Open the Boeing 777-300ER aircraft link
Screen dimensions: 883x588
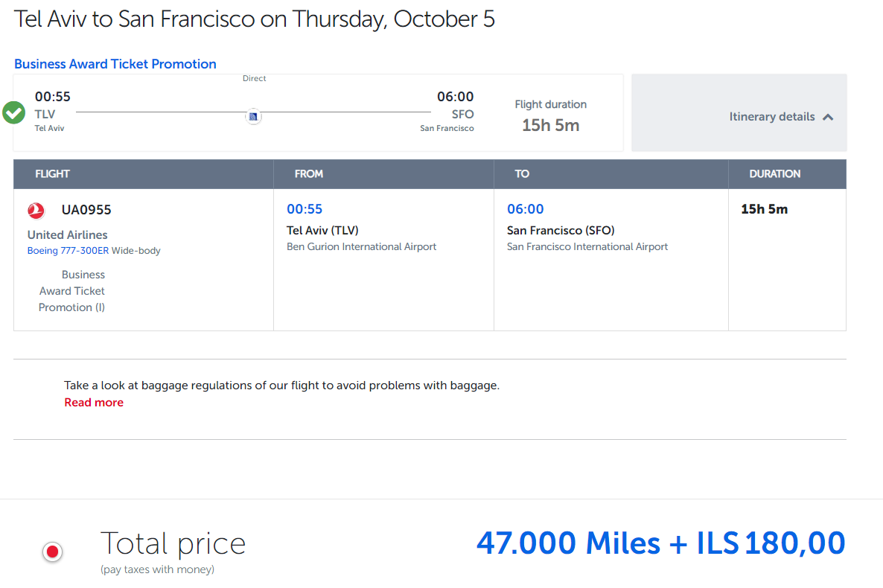tap(68, 251)
